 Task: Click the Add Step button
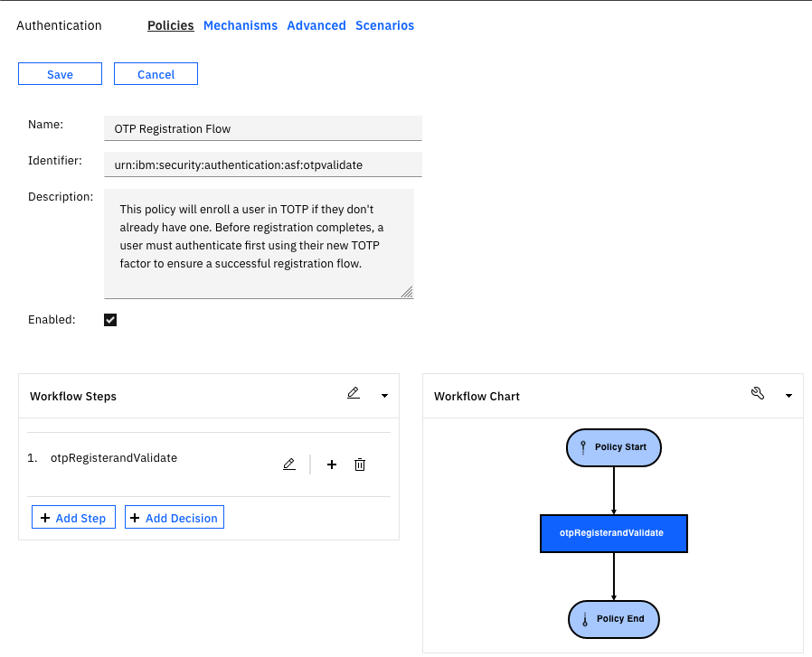pos(73,518)
